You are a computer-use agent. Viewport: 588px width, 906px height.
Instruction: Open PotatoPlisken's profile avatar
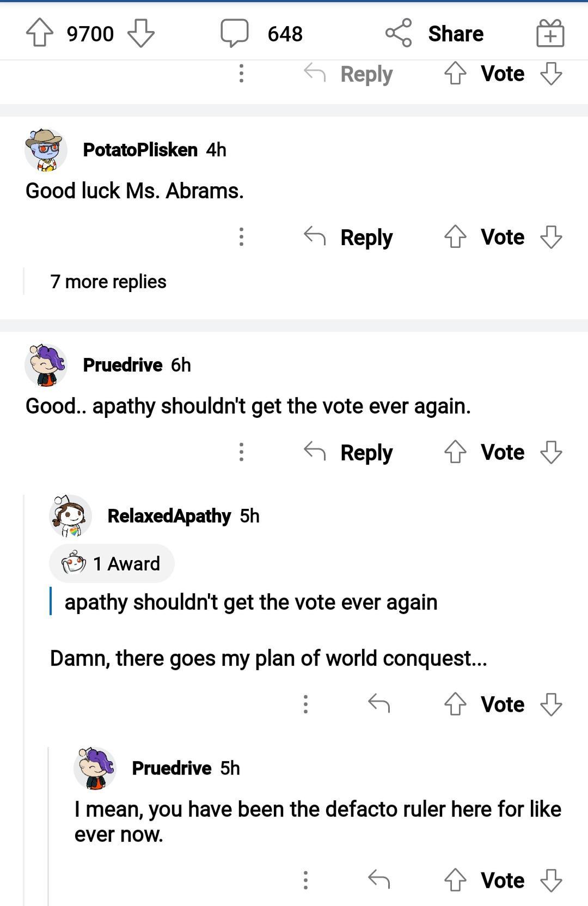tap(46, 150)
